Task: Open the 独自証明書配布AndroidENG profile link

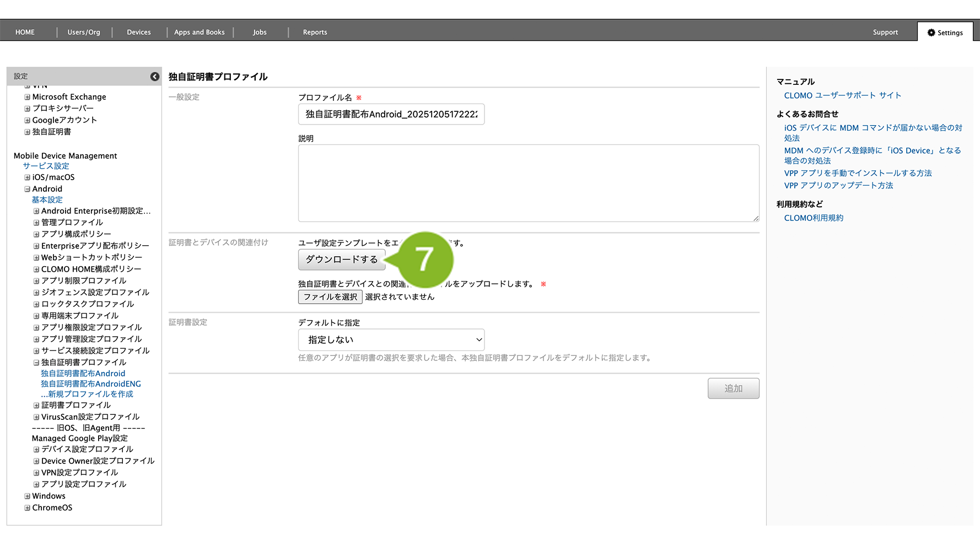Action: pyautogui.click(x=91, y=384)
